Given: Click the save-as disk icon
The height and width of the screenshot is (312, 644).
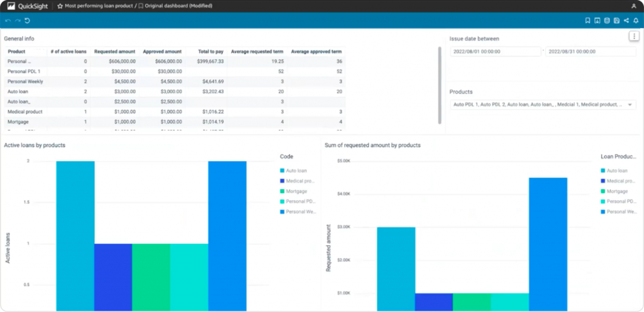Looking at the screenshot, I should tap(616, 21).
